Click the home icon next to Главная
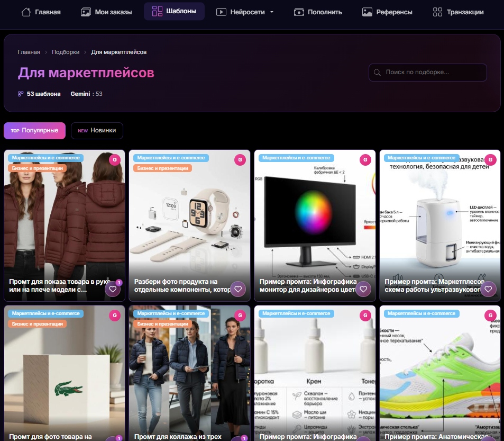 [26, 12]
